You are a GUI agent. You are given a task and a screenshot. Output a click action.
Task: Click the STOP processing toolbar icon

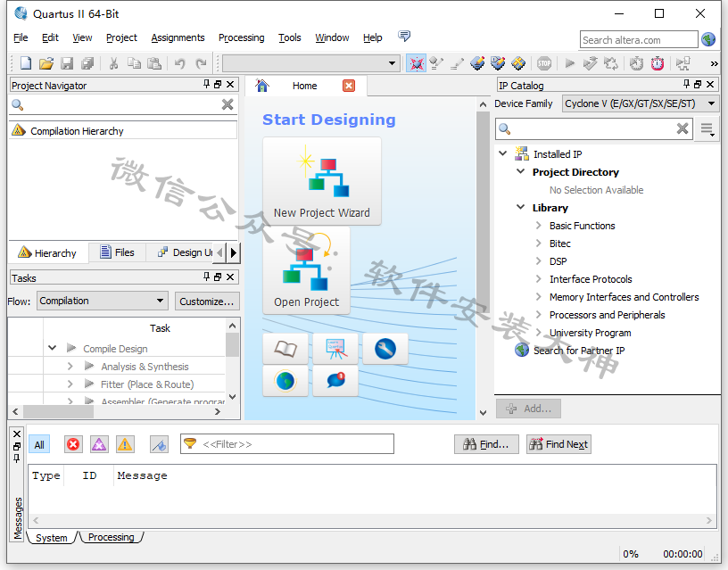pyautogui.click(x=544, y=63)
